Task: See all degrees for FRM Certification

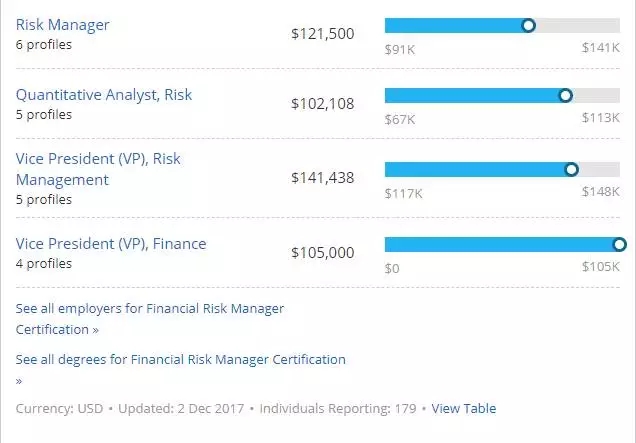Action: (180, 360)
